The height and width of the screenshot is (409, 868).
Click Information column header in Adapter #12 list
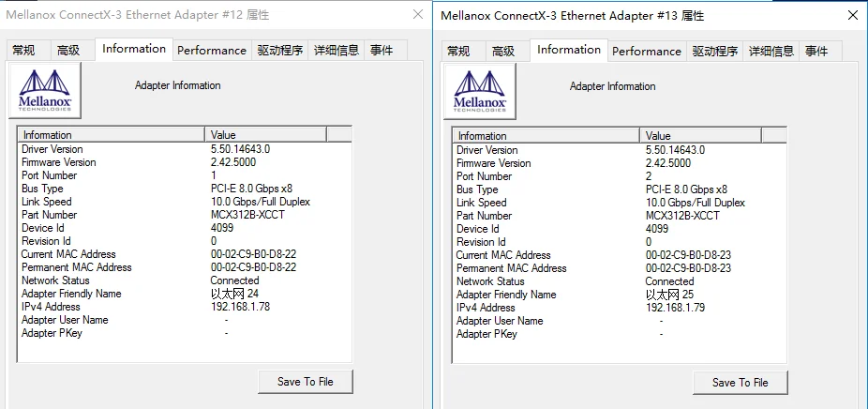tap(112, 135)
